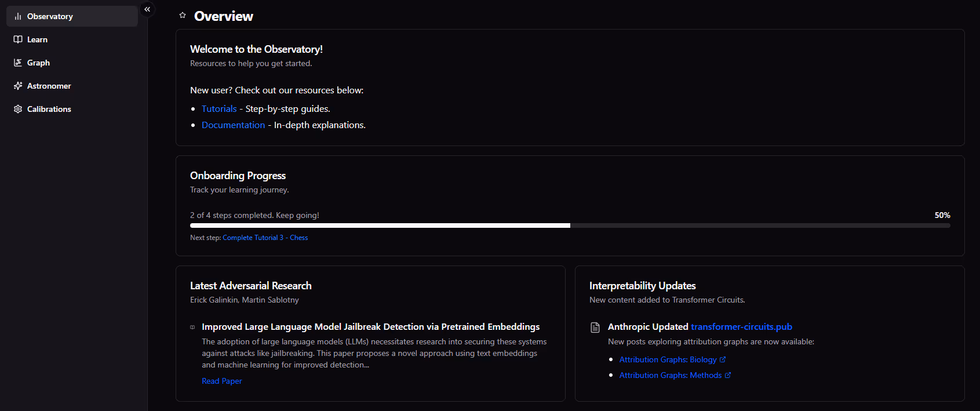Image resolution: width=980 pixels, height=411 pixels.
Task: Click the Graph chart icon in sidebar
Action: click(x=18, y=63)
